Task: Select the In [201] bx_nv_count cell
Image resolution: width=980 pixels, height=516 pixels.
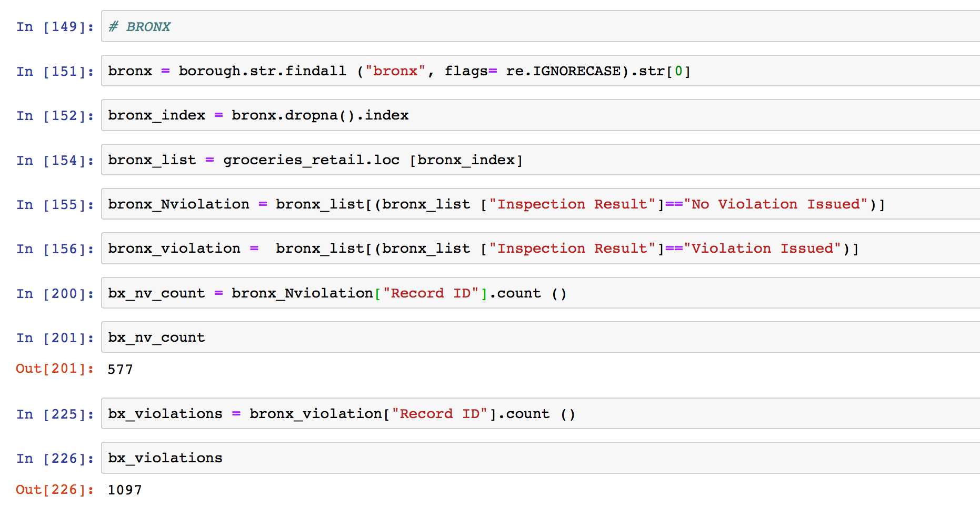Action: tap(541, 337)
